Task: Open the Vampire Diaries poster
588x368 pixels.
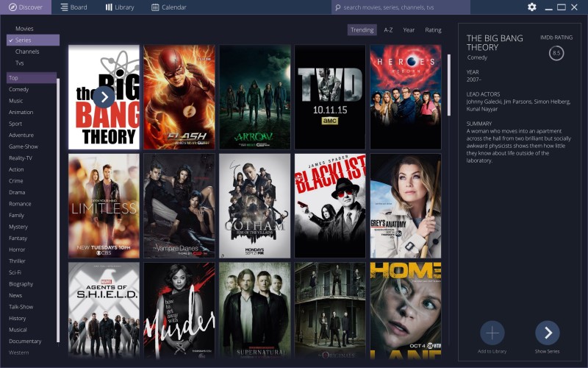Action: pyautogui.click(x=179, y=206)
